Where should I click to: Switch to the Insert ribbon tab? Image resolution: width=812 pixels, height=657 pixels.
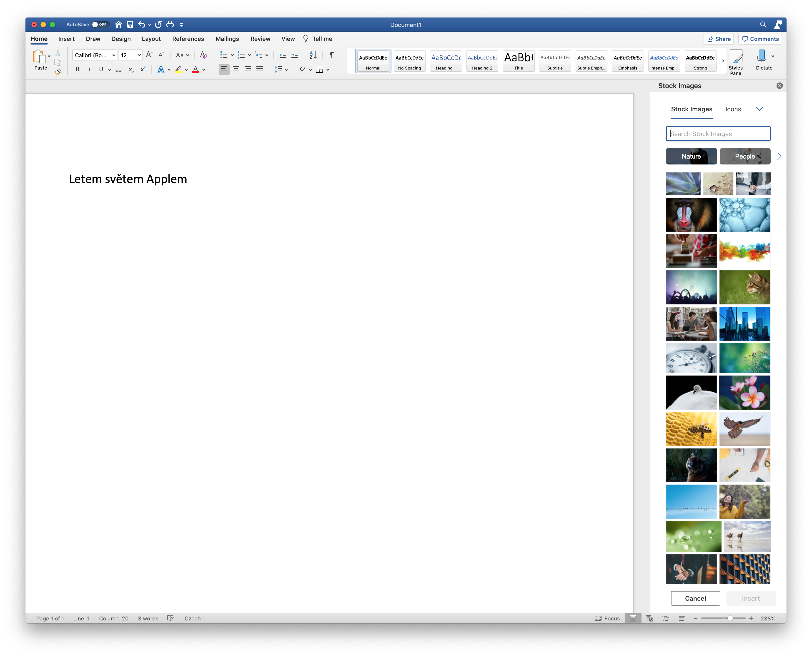(x=66, y=39)
